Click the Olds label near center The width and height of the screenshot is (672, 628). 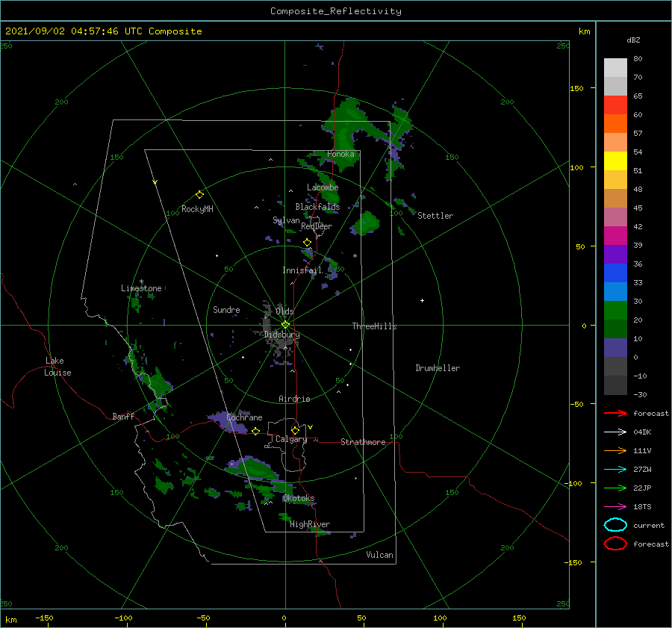284,311
